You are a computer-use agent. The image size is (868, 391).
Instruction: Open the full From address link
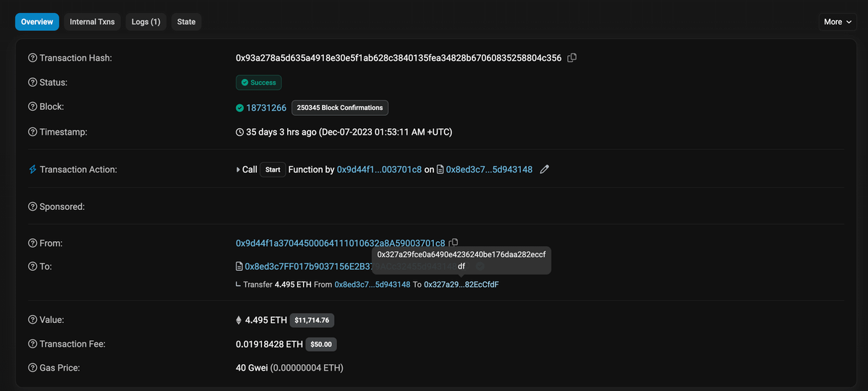pos(340,243)
